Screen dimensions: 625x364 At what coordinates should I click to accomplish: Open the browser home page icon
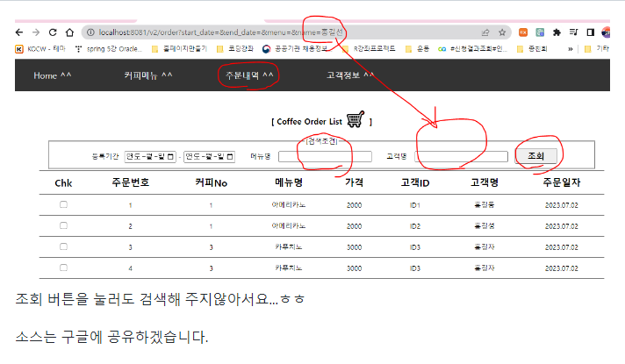(69, 32)
